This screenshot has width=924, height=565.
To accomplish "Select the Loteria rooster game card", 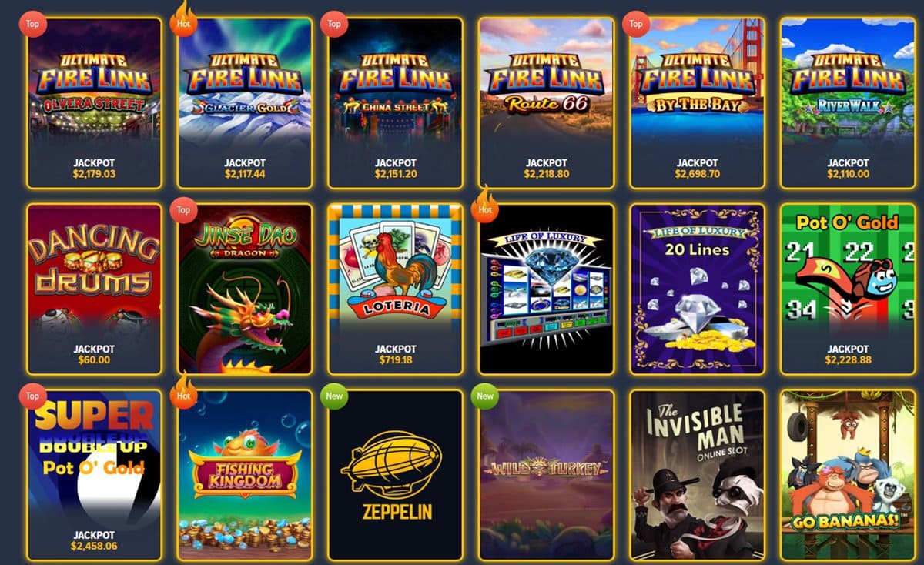I will point(396,289).
